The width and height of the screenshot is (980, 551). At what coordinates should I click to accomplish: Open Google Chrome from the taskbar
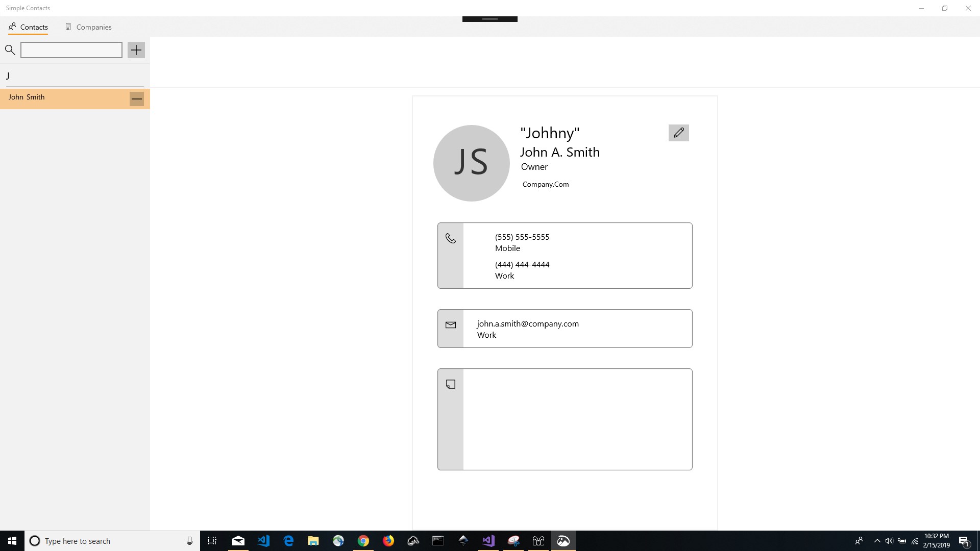[363, 541]
